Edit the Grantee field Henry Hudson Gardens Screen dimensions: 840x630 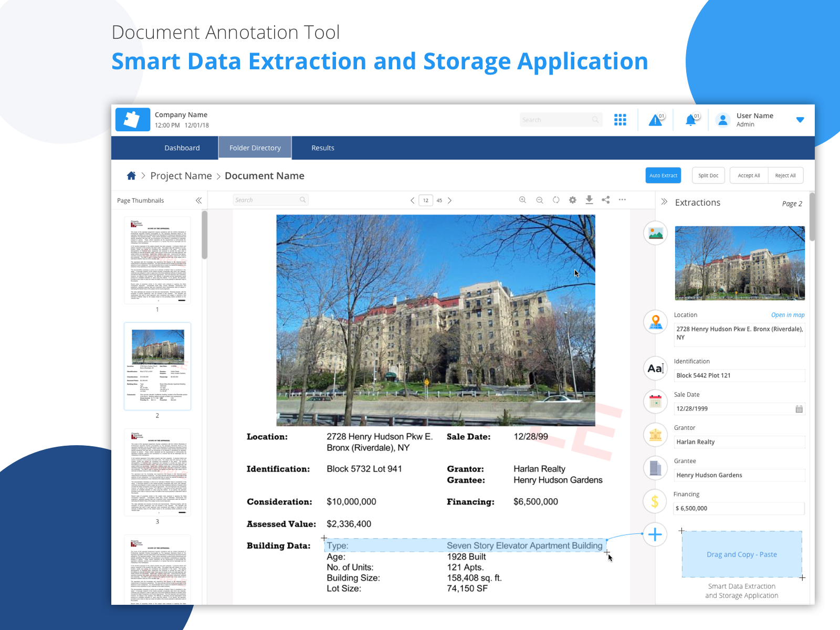point(739,475)
